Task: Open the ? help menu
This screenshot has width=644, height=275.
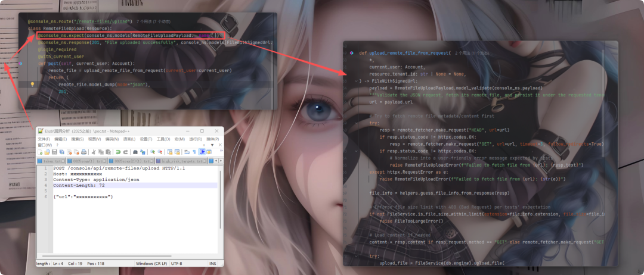Action: (x=57, y=145)
